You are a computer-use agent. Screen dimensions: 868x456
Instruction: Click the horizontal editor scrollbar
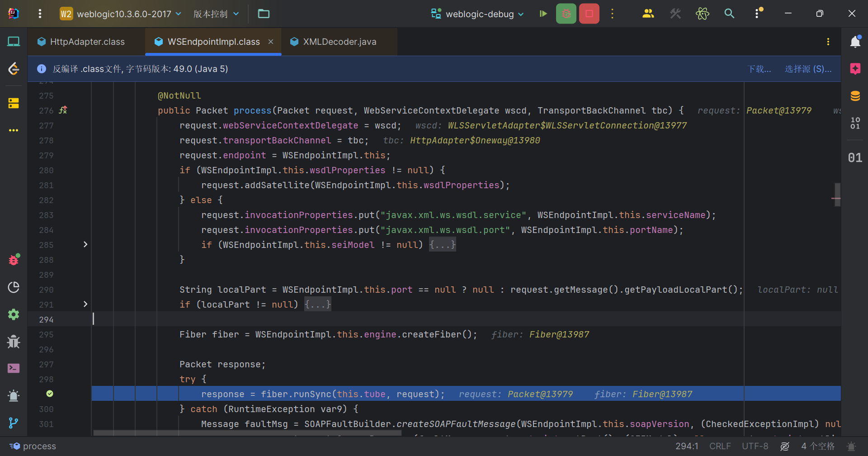tap(247, 433)
